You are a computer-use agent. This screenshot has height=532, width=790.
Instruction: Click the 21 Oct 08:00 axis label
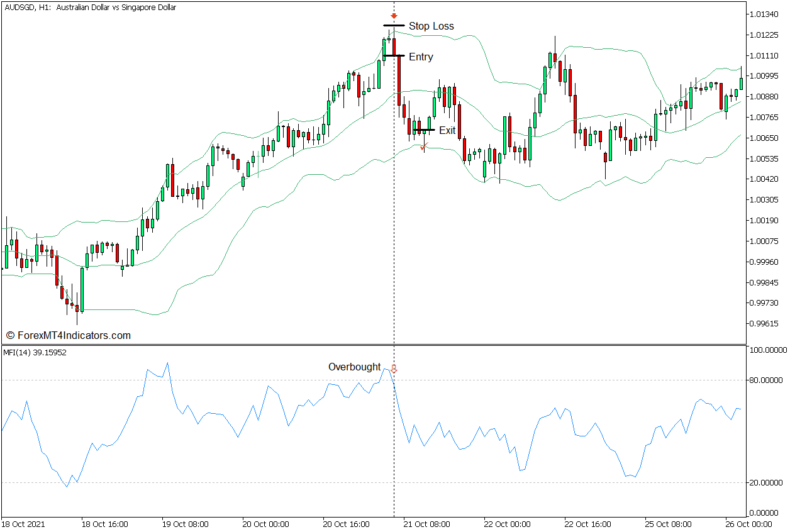428,524
